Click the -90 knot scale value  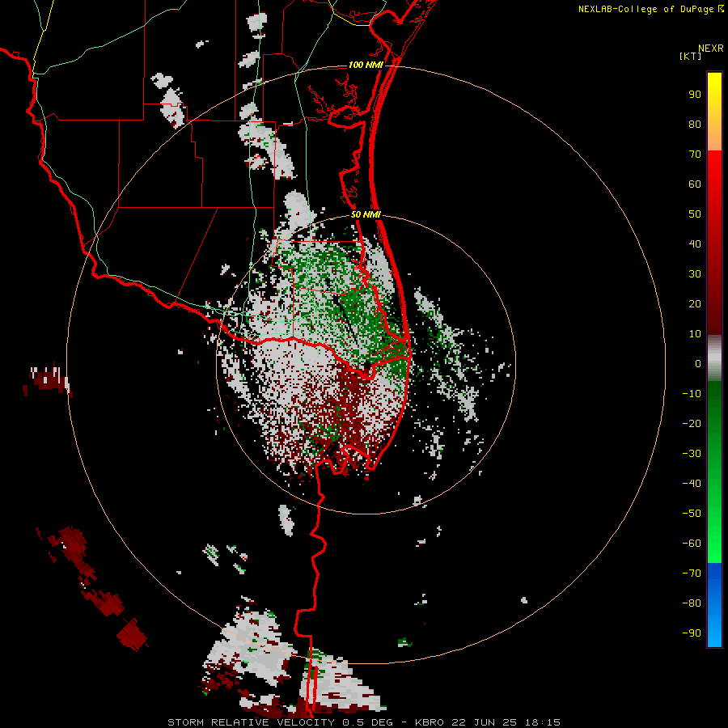coord(692,633)
